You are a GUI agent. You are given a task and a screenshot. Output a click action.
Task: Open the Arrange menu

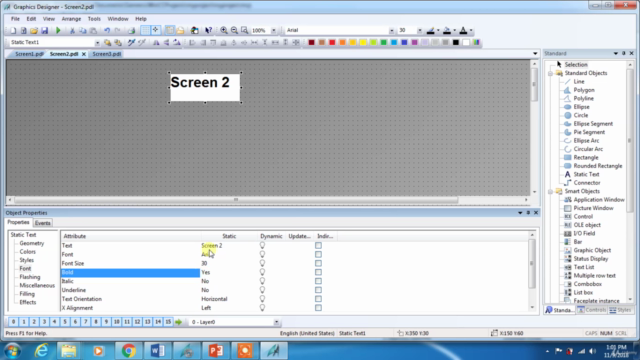[71, 19]
